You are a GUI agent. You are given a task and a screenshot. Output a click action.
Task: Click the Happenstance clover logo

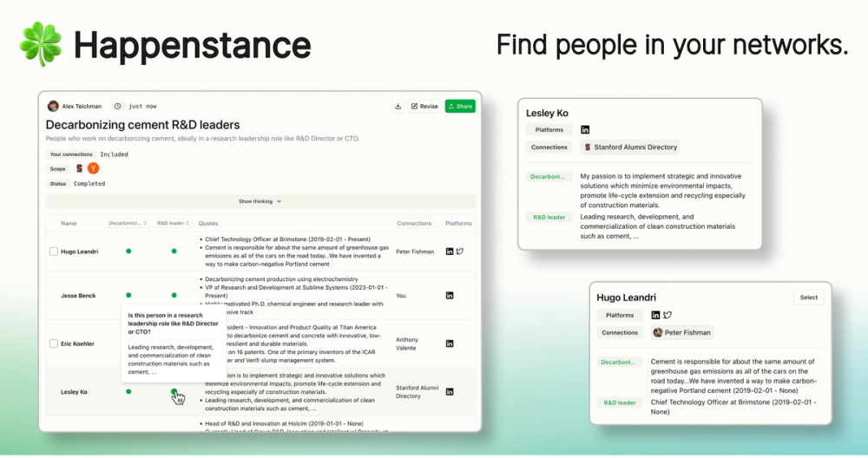click(41, 45)
